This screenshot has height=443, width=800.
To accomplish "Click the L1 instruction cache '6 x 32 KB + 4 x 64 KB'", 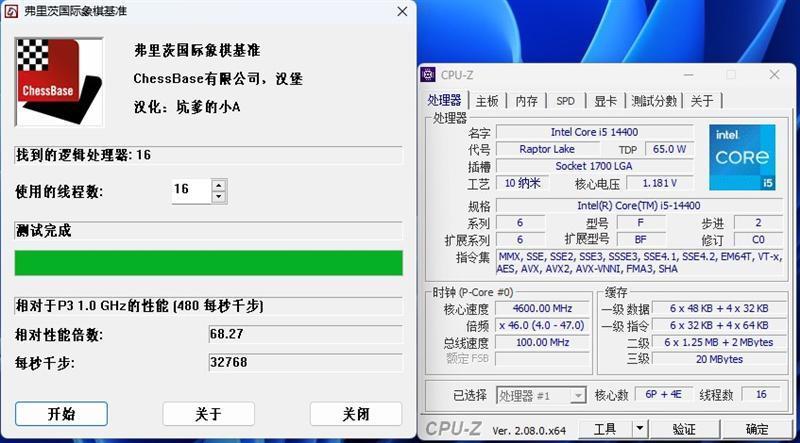I will point(719,325).
